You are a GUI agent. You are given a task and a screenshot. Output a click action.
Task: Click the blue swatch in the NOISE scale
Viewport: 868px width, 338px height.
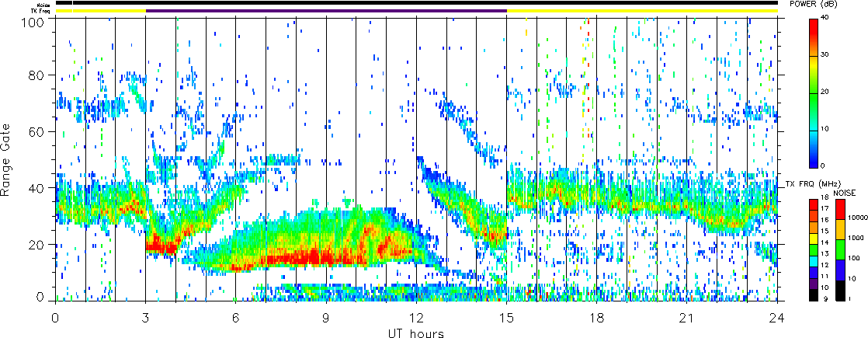(840, 270)
